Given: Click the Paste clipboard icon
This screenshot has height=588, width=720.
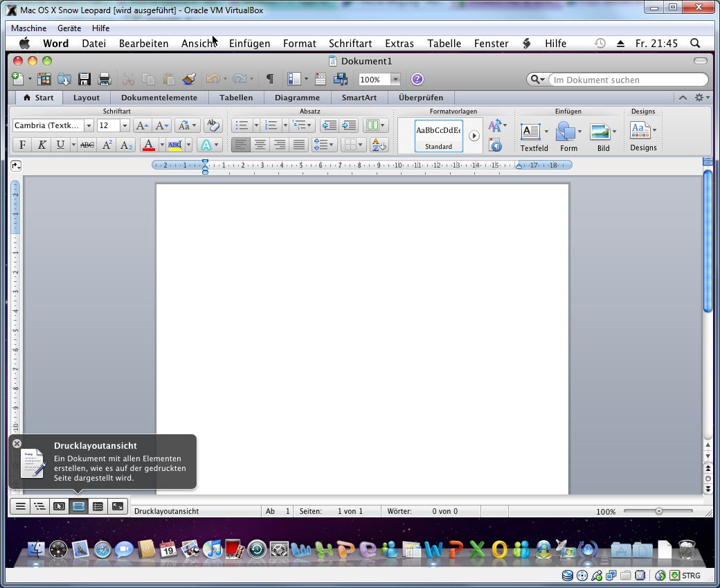Looking at the screenshot, I should click(x=168, y=79).
